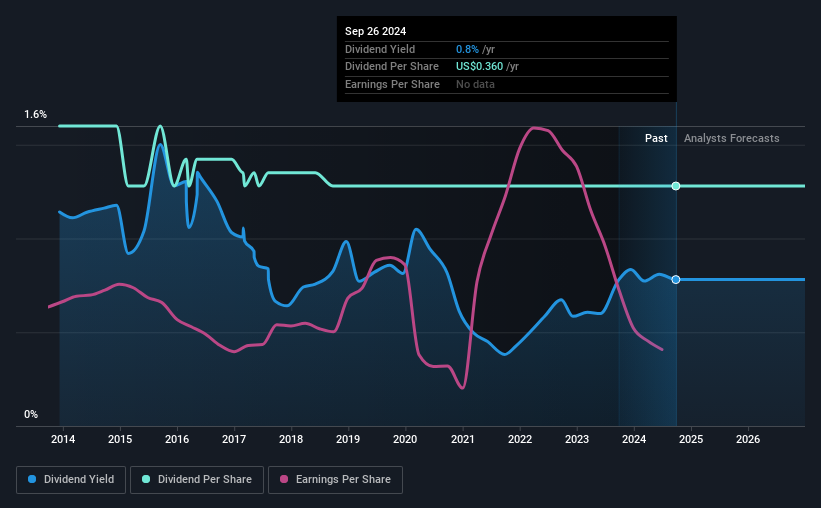Click the Analysts Forecasts label
Screen dimensions: 821x508
pyautogui.click(x=731, y=138)
